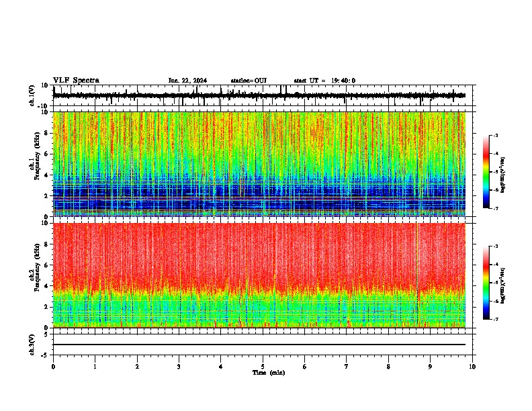Click the ch.2 color scale log(PSD) units label
The image size is (532, 411).
pyautogui.click(x=503, y=285)
